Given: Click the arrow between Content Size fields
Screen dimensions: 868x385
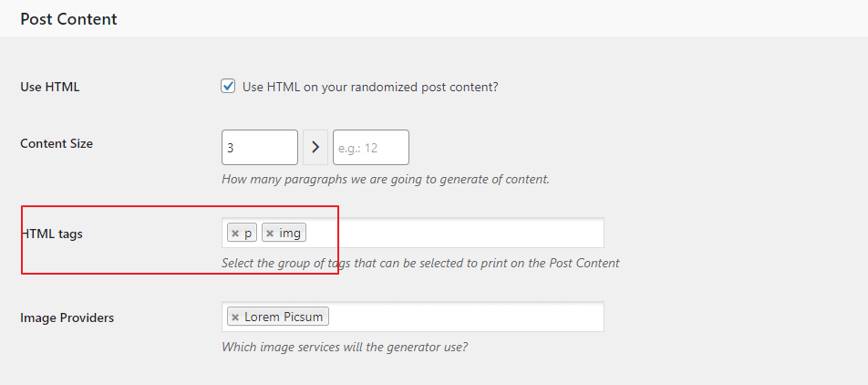Looking at the screenshot, I should pos(315,147).
